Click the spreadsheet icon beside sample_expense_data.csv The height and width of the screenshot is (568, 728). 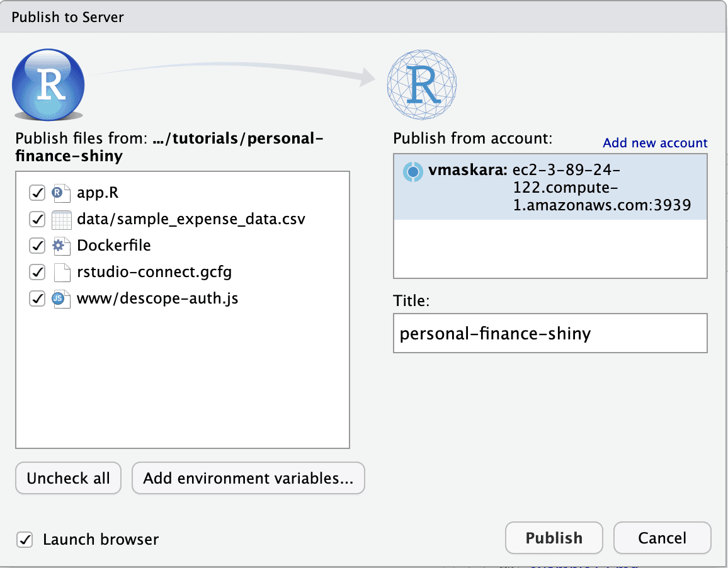pos(61,219)
